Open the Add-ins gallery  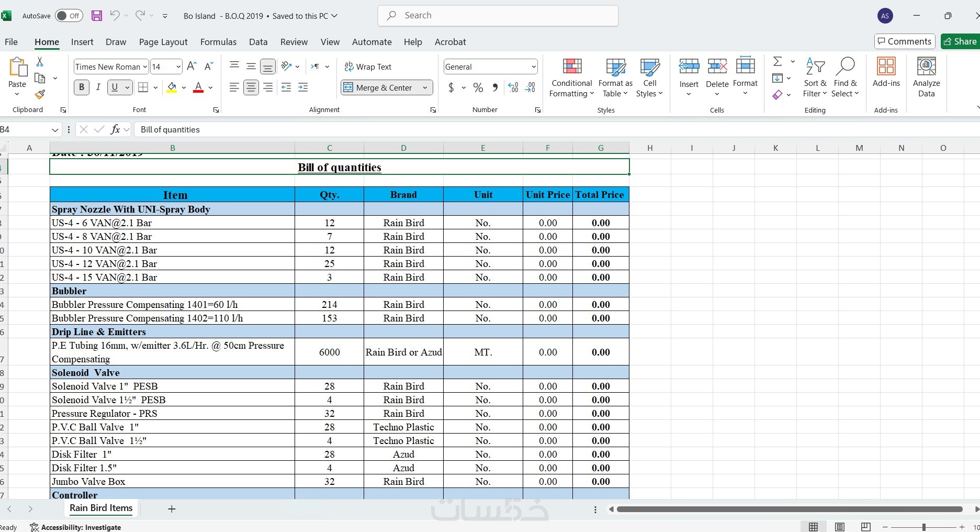[x=886, y=72]
